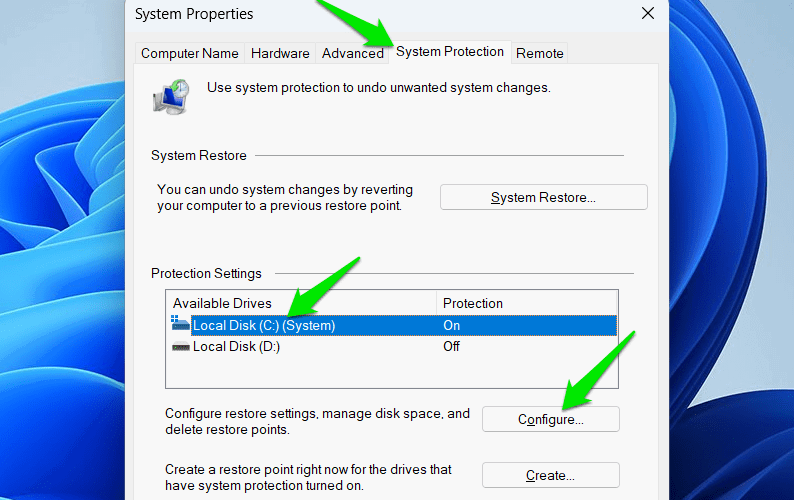Select Local Disk (D:) in drives list

click(x=236, y=347)
